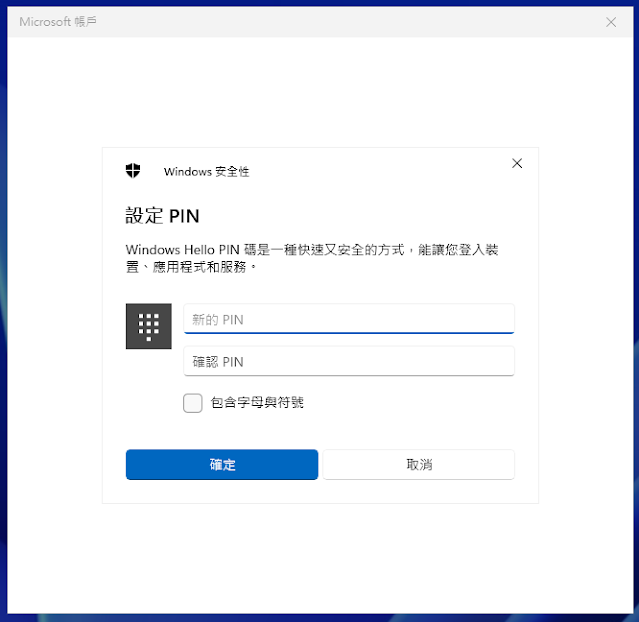Screen dimensions: 639x622
Task: Click the 設定 PIN heading
Action: (162, 216)
